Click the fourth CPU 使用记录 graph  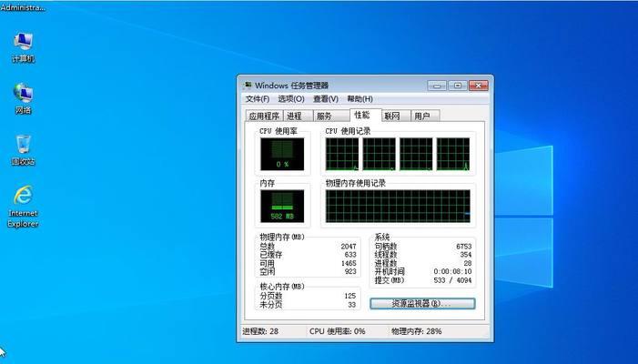pyautogui.click(x=453, y=154)
